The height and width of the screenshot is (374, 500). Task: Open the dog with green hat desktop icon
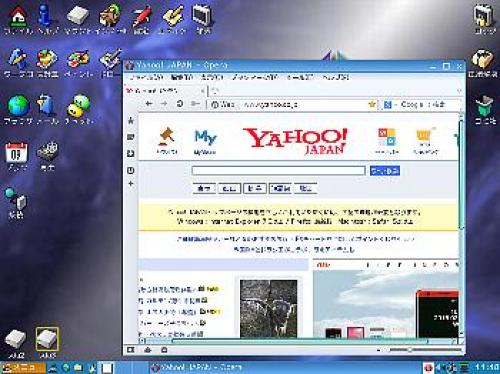click(110, 15)
